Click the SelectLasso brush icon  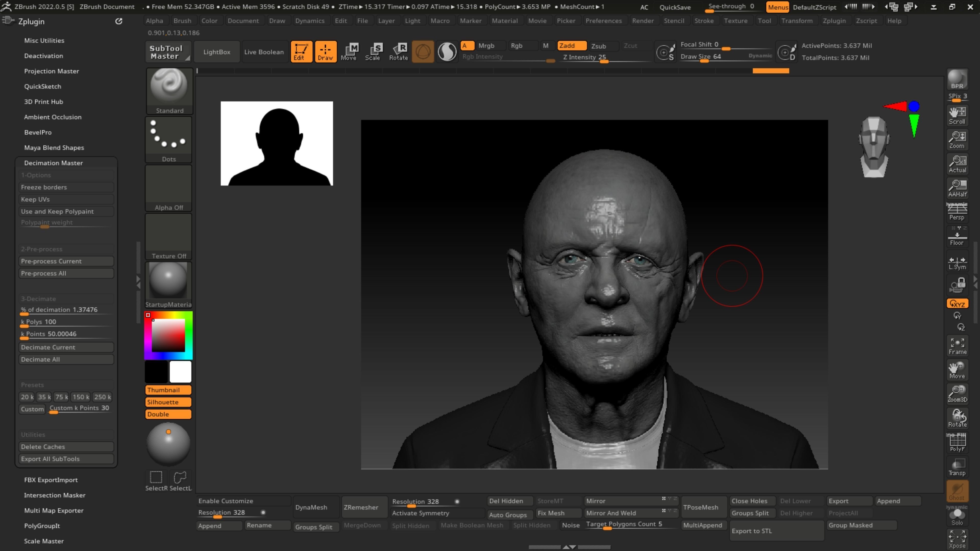pyautogui.click(x=180, y=481)
